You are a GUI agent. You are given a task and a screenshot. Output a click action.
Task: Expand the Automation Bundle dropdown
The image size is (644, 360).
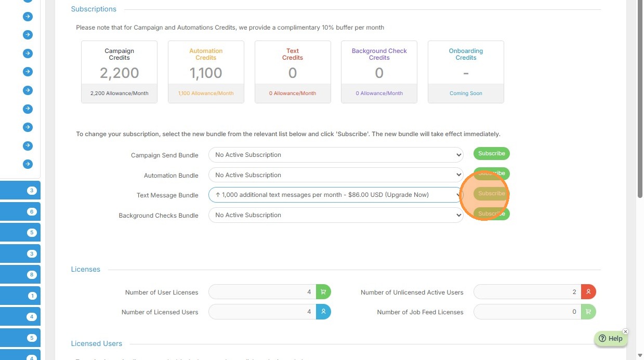[x=336, y=175]
